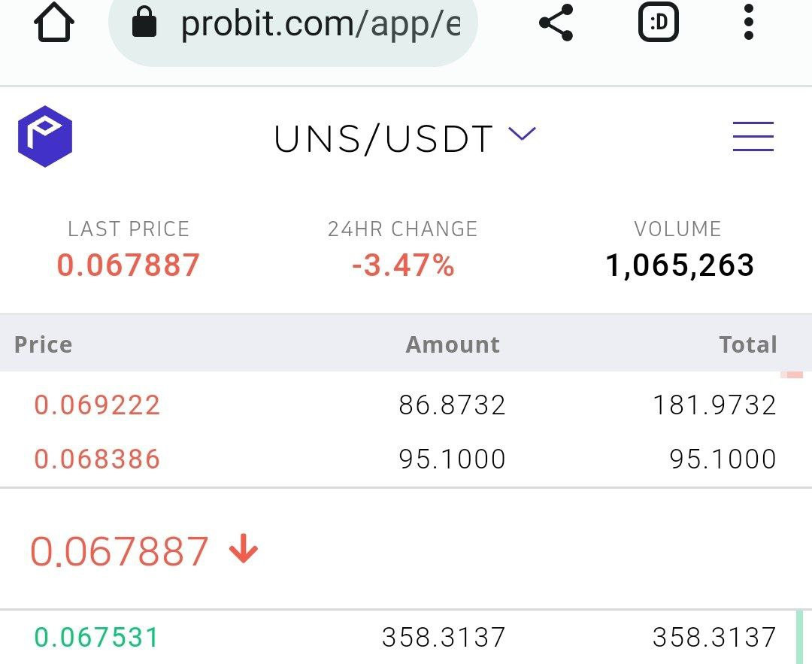Open the share icon in browser bar
This screenshot has width=812, height=664.
556,23
